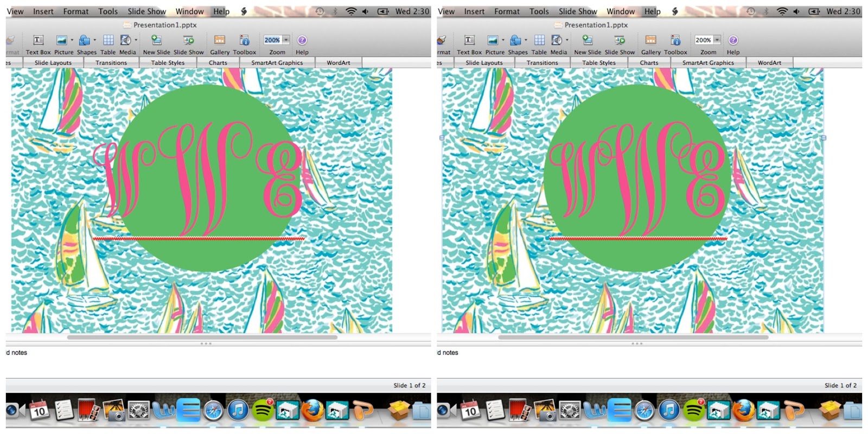Expand the Shapes dropdown arrow in right window
The image size is (868, 434).
526,40
